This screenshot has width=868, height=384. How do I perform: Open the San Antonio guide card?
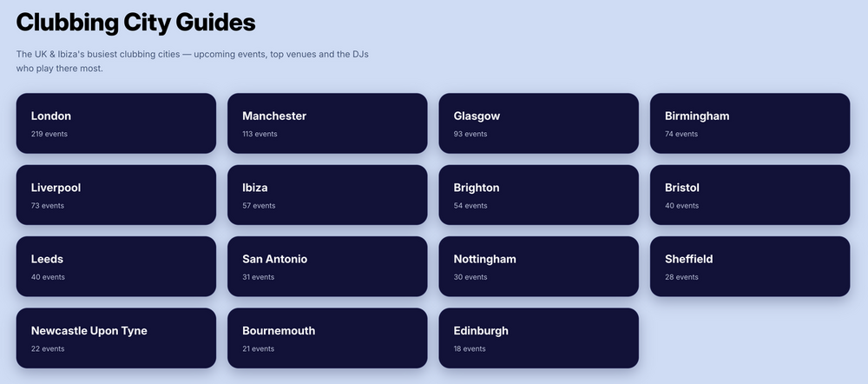327,266
